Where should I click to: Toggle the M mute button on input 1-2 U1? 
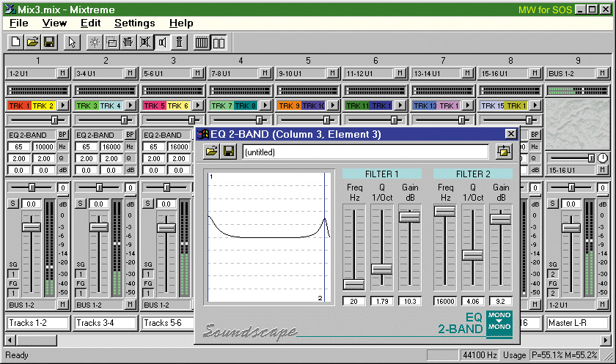click(62, 73)
